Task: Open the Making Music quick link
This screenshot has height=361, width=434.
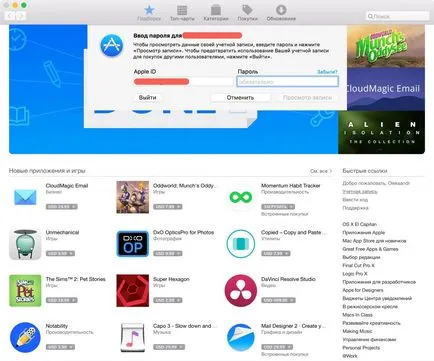Action: click(357, 331)
